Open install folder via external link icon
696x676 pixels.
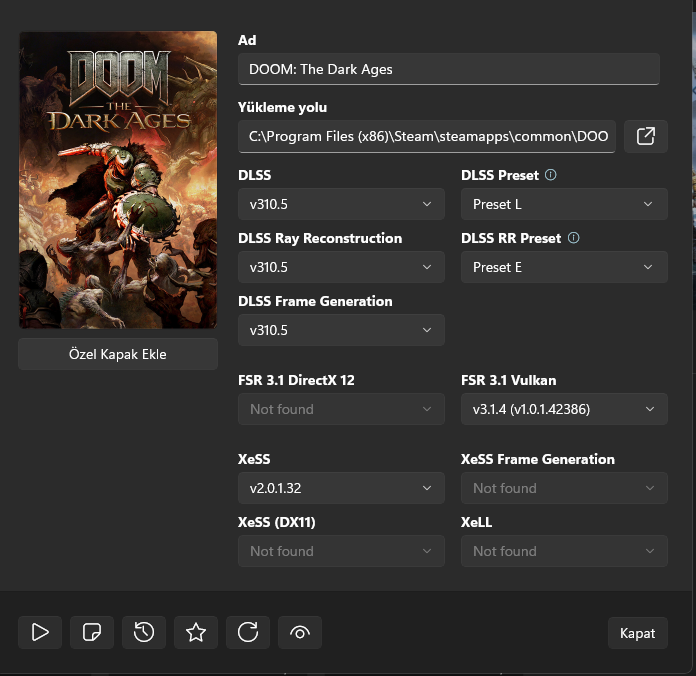point(645,136)
